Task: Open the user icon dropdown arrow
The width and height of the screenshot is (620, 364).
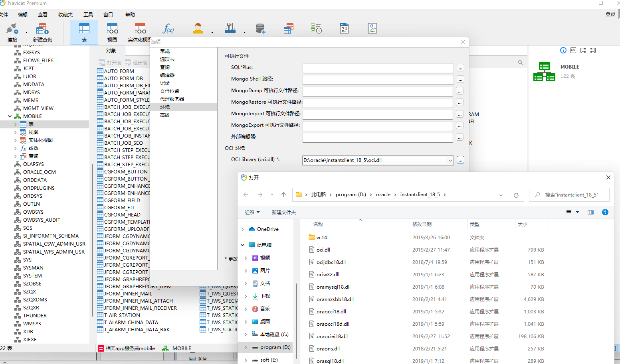Action: pyautogui.click(x=212, y=33)
